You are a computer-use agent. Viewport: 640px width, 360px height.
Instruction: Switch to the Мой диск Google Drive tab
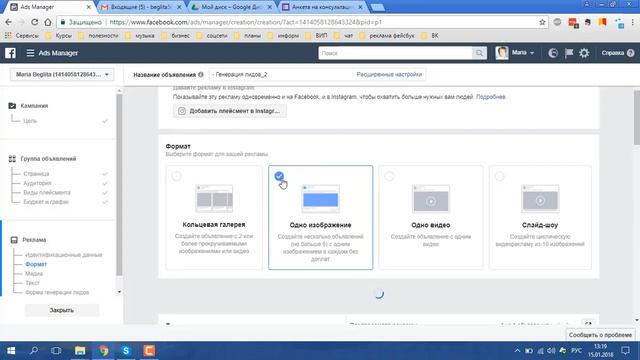coord(232,7)
